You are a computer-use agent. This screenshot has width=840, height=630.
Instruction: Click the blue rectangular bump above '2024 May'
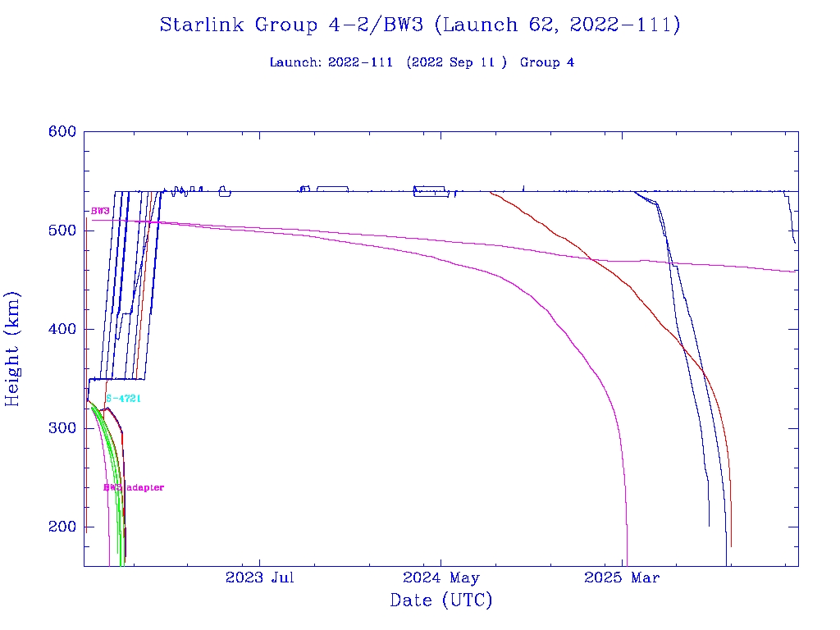430,190
